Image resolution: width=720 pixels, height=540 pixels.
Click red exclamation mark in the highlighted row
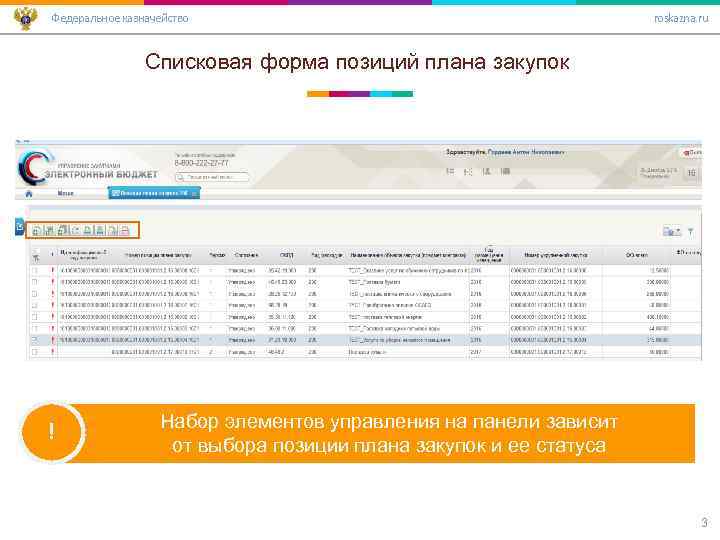(53, 340)
